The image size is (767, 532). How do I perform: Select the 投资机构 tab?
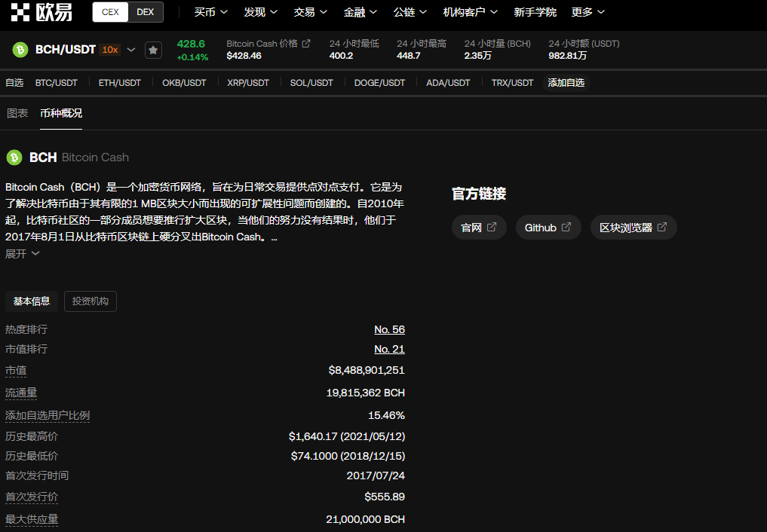pos(91,301)
